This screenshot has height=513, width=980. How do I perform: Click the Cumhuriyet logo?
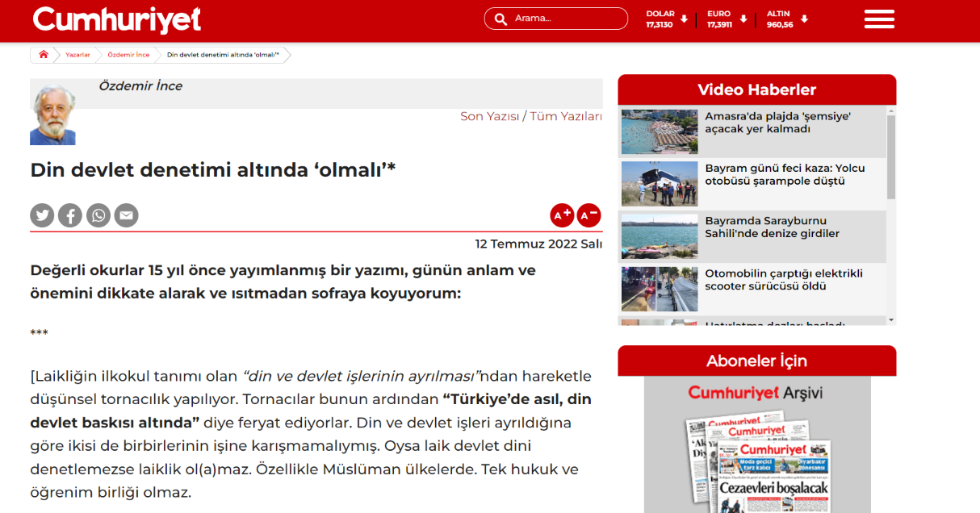point(117,19)
